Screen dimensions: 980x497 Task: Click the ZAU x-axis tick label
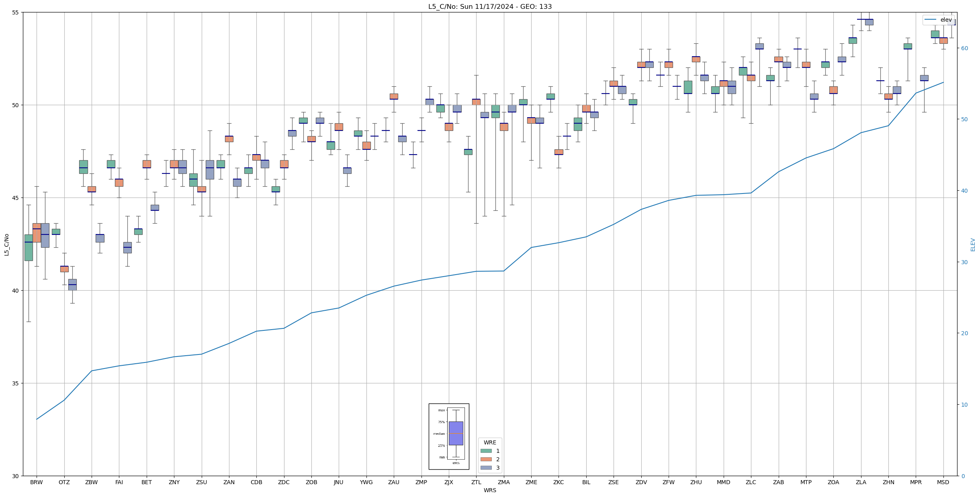[x=394, y=482]
